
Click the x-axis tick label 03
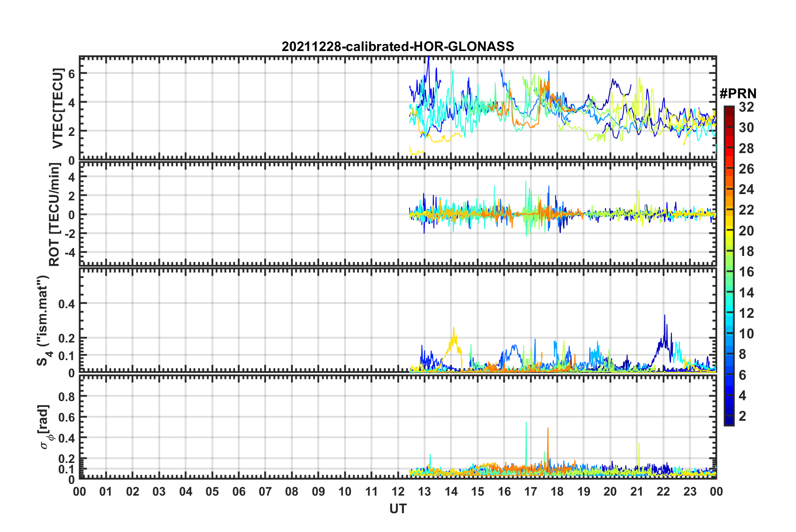(159, 491)
